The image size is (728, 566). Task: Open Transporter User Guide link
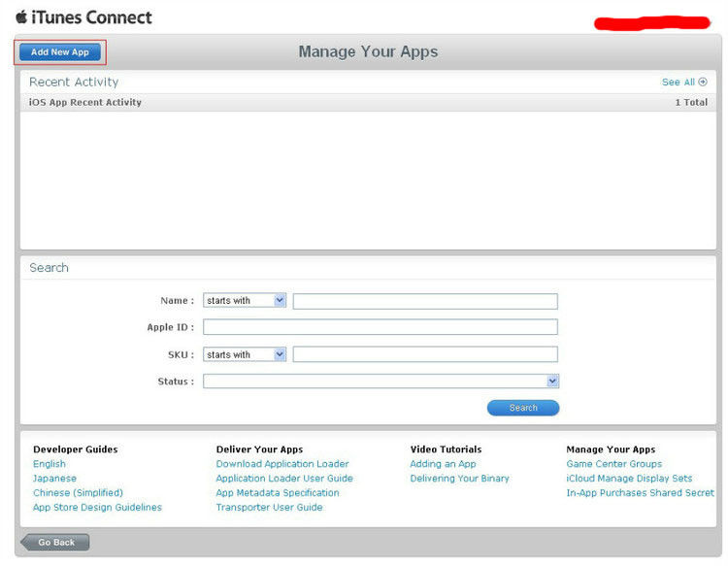[269, 507]
